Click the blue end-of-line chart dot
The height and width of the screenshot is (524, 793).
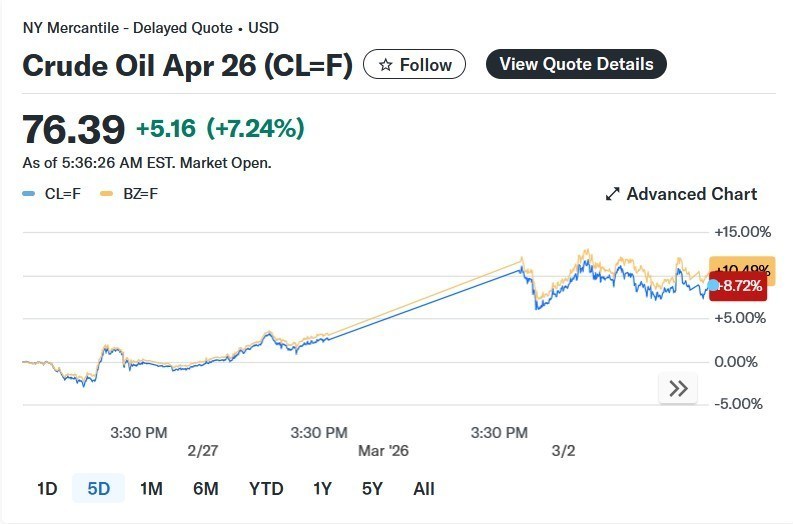pyautogui.click(x=713, y=286)
